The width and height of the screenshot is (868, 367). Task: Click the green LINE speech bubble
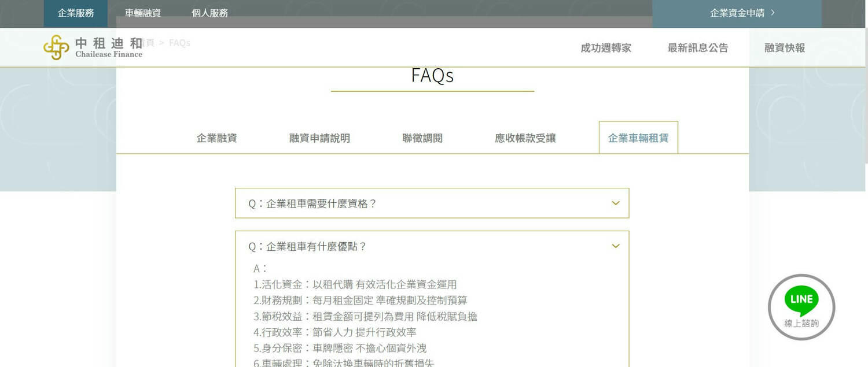point(801,299)
